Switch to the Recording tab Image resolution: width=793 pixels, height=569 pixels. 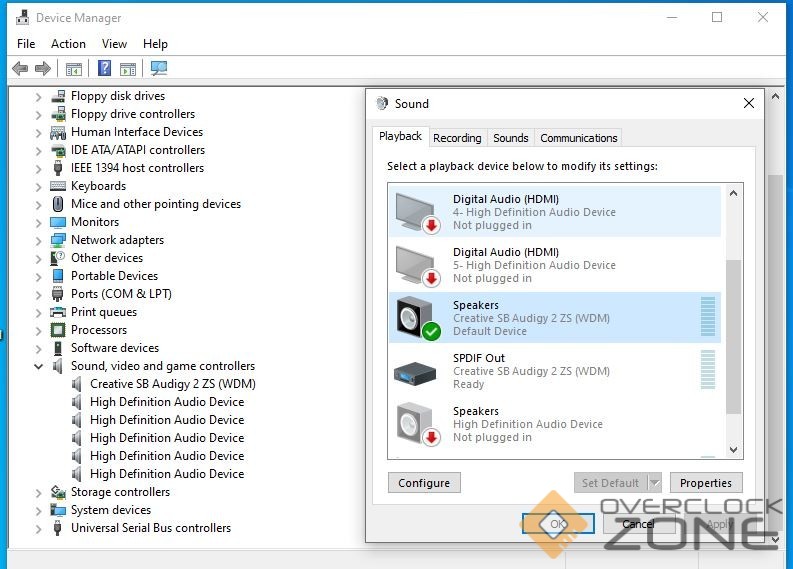457,138
